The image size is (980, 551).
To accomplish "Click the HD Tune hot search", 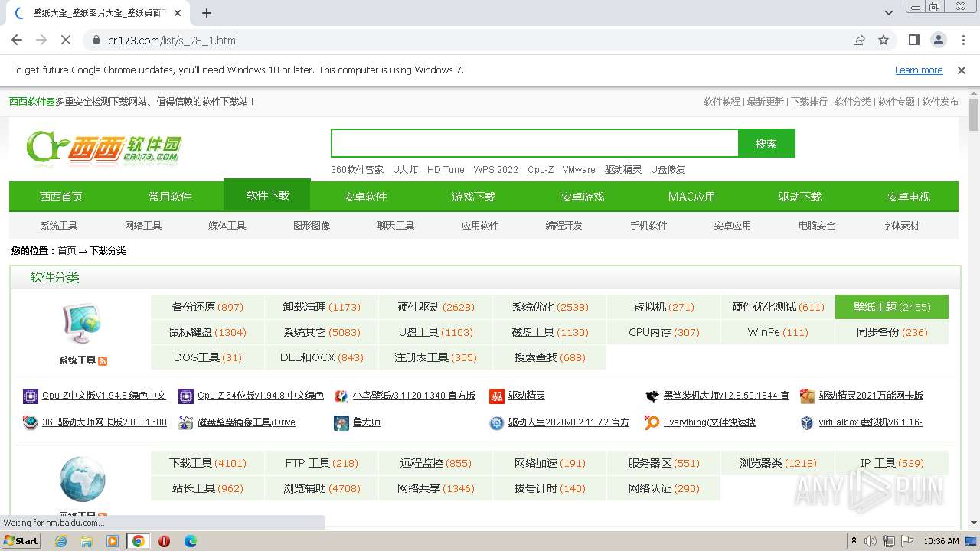I will pyautogui.click(x=446, y=170).
